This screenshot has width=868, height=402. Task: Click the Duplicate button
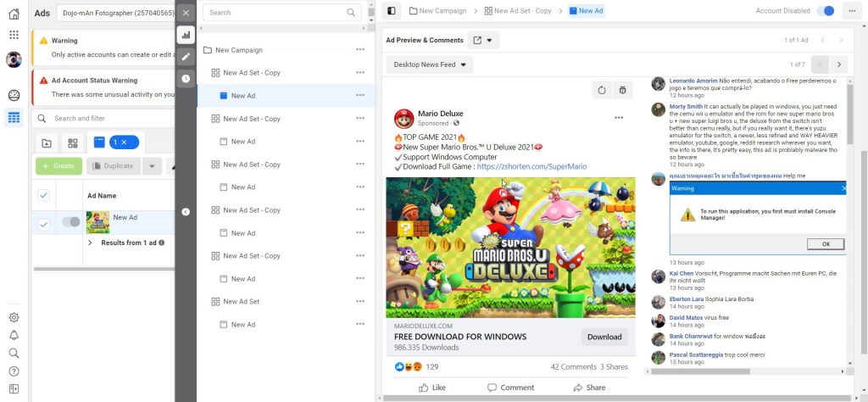113,165
